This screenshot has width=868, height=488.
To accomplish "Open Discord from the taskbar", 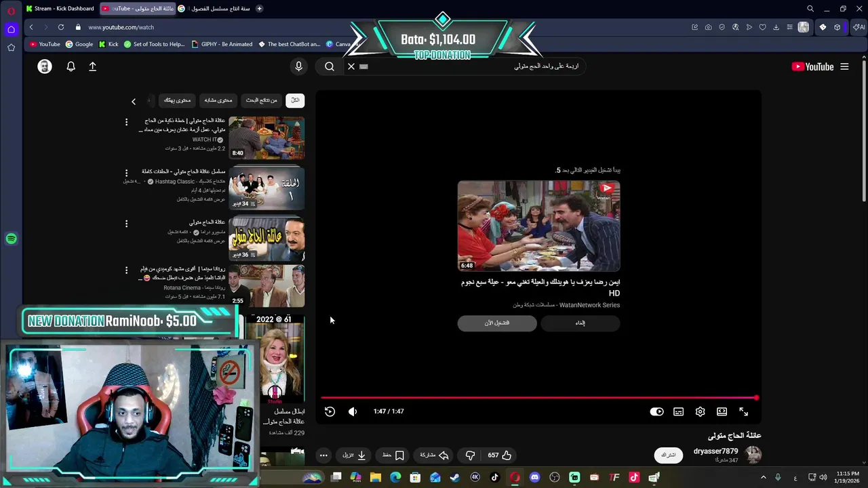I will 534,477.
